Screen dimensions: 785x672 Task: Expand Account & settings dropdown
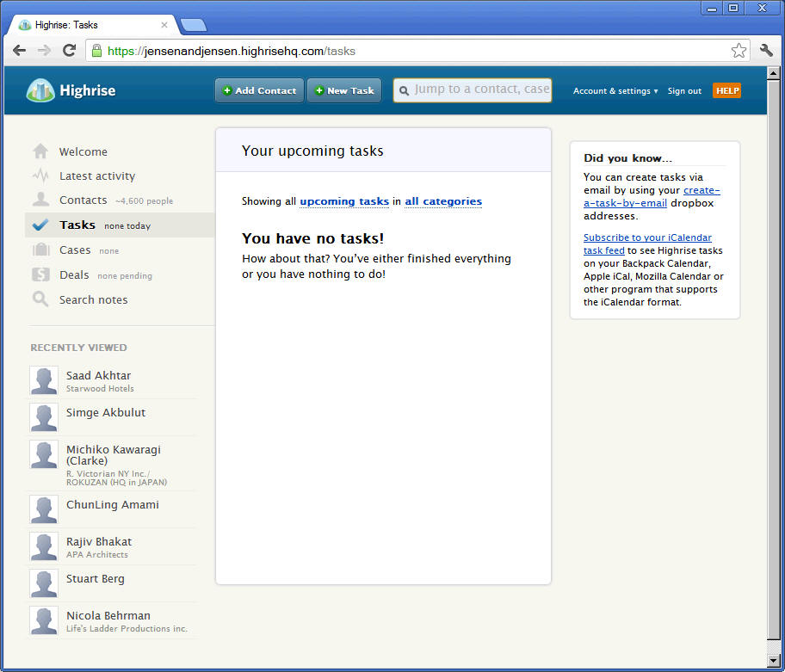615,91
